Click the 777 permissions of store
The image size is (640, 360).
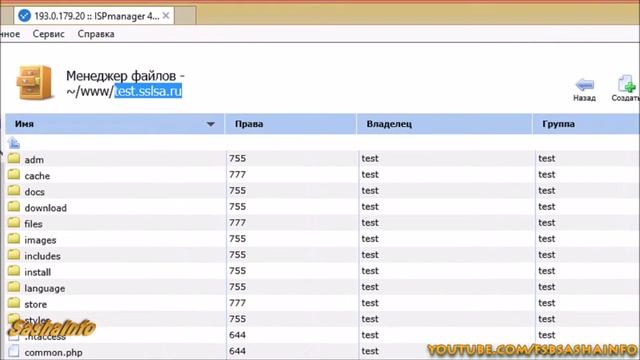tap(237, 303)
